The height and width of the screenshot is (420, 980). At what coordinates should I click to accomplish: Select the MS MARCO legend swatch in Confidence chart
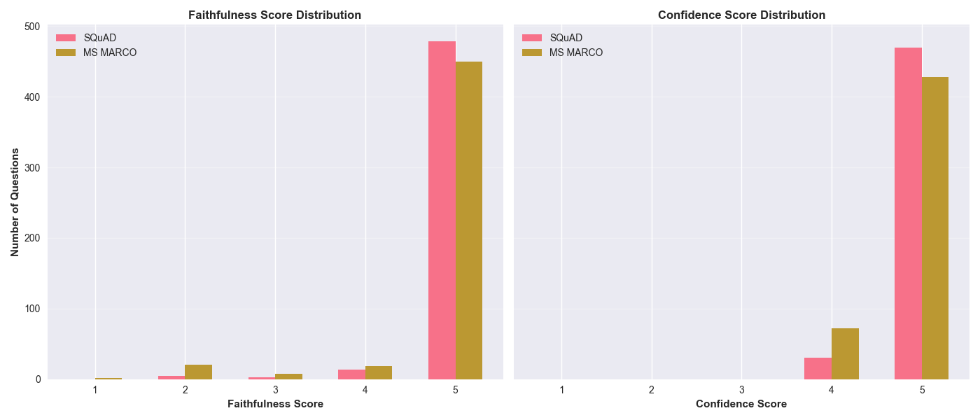(531, 52)
